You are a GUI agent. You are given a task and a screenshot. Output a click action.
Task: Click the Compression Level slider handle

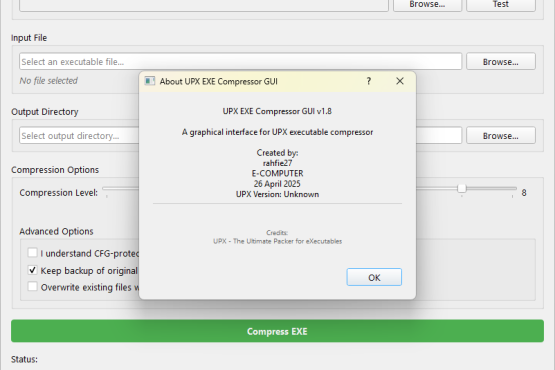[x=462, y=188]
